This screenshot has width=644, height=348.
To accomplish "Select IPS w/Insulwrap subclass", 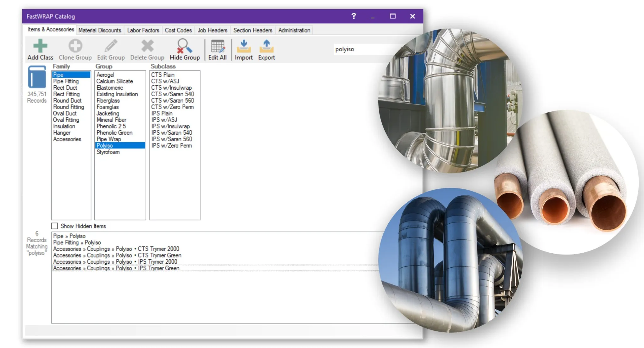I will coord(175,126).
